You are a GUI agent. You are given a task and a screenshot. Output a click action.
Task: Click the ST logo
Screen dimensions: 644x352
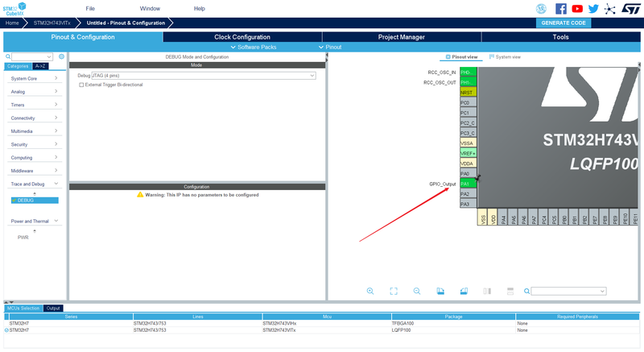tap(630, 9)
